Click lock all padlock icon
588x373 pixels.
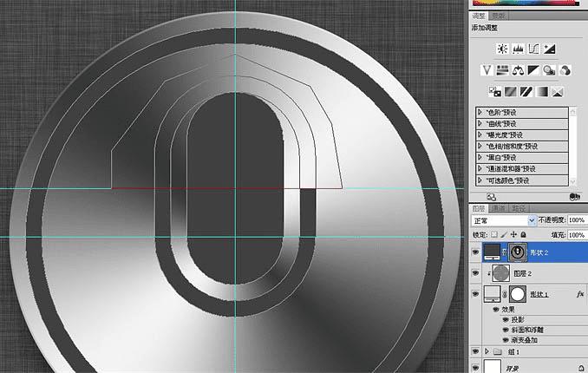(523, 234)
